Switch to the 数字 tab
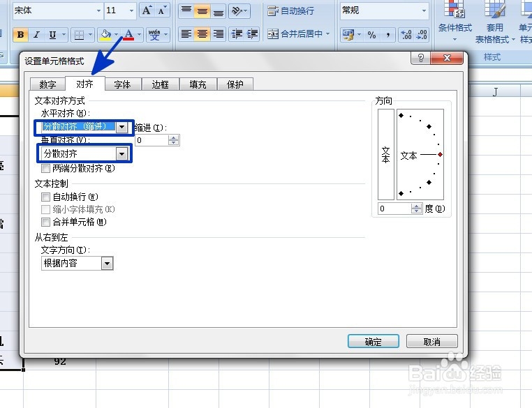This screenshot has width=532, height=408. (x=47, y=84)
